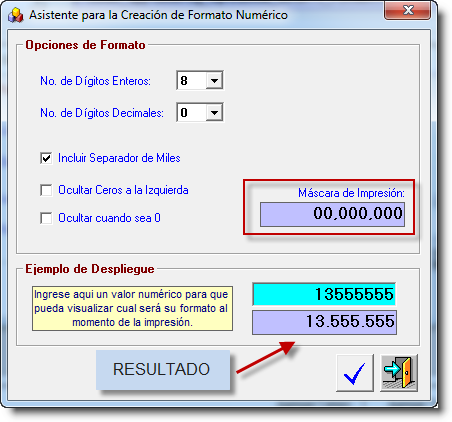Expand the Dígitos Decimales dropdown arrow

pyautogui.click(x=214, y=113)
